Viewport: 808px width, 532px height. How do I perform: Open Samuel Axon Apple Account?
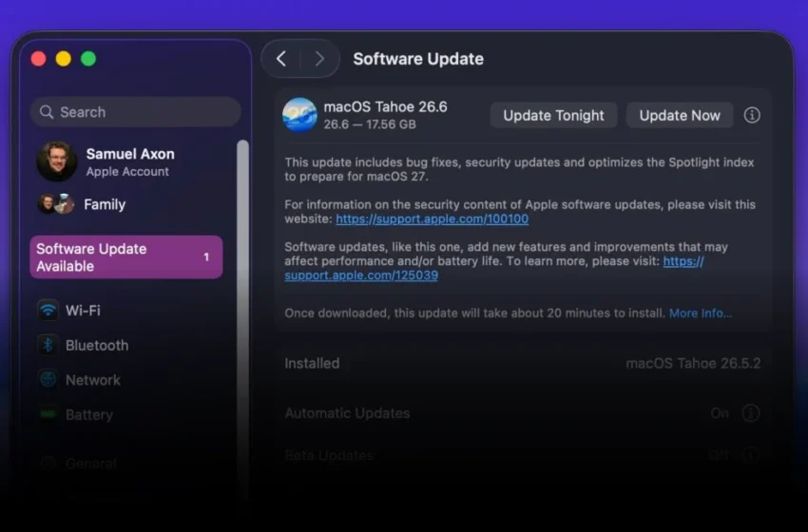[x=126, y=161]
